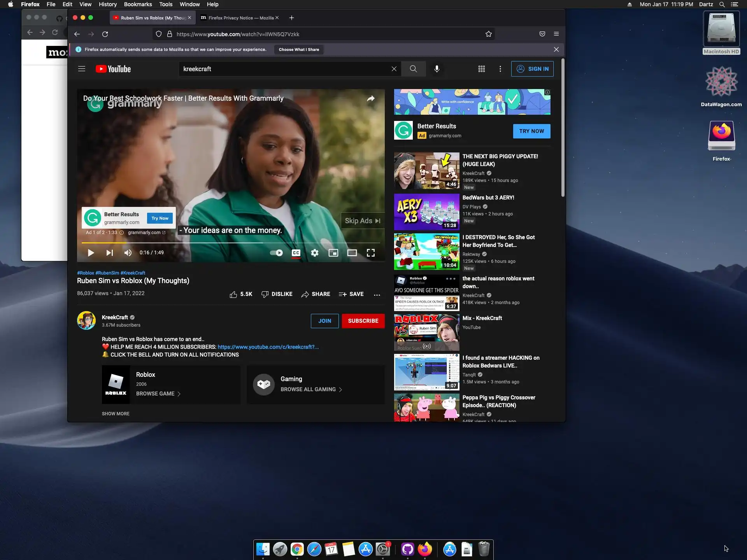Click the video progress bar
The image size is (747, 560).
231,243
